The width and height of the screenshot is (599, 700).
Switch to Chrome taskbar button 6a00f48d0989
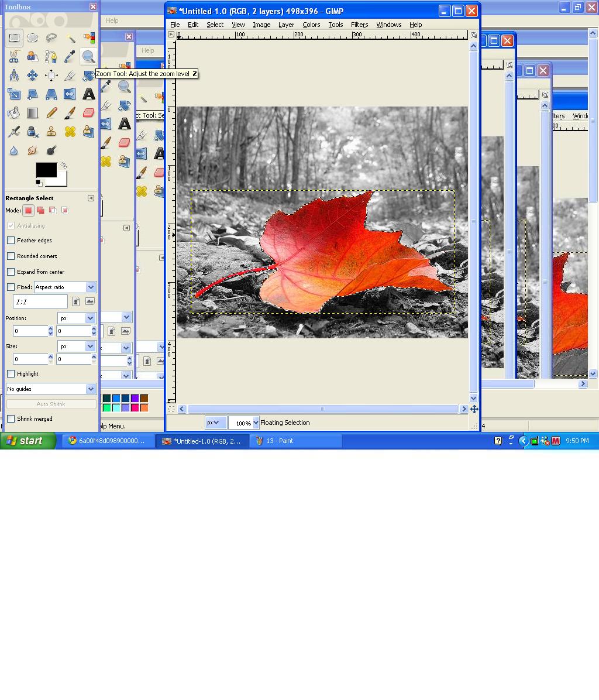point(108,441)
